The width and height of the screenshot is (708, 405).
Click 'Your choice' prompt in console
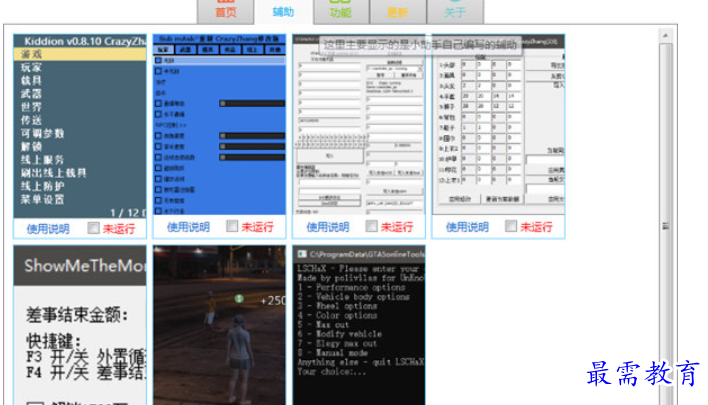tap(331, 372)
